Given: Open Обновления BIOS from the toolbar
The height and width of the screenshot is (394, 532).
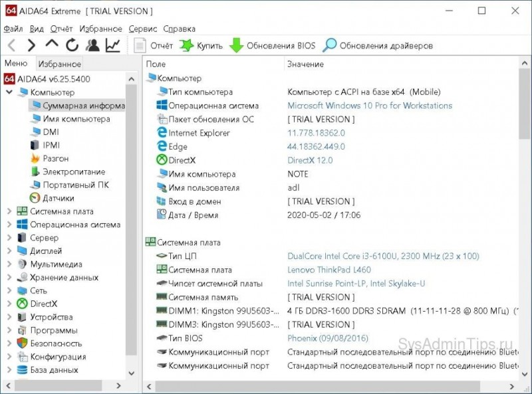Looking at the screenshot, I should click(273, 45).
